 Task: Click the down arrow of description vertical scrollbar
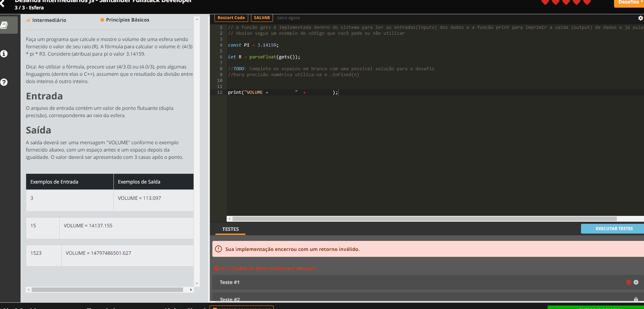[197, 284]
